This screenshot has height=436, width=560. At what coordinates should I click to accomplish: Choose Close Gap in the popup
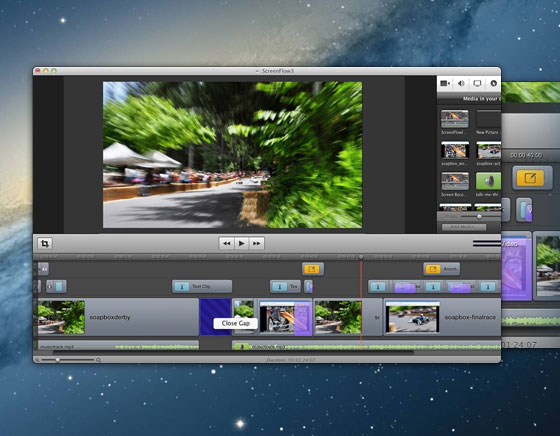(x=235, y=323)
